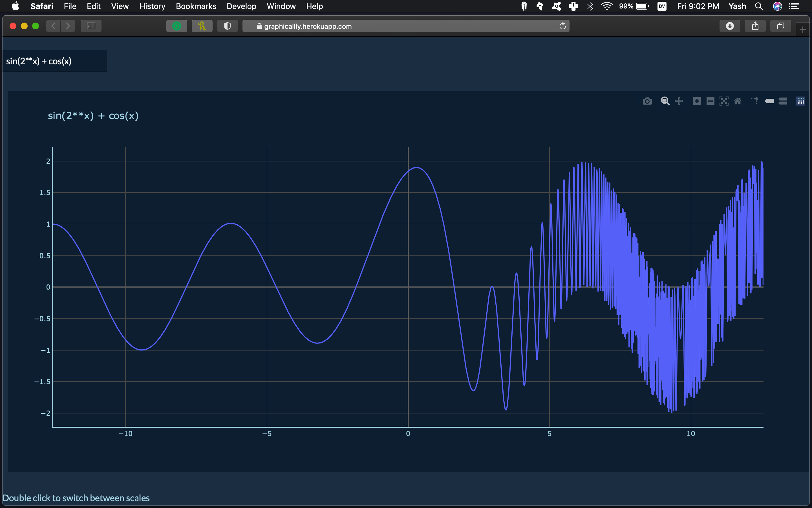Reset axes with the home icon
812x508 pixels.
pyautogui.click(x=738, y=101)
